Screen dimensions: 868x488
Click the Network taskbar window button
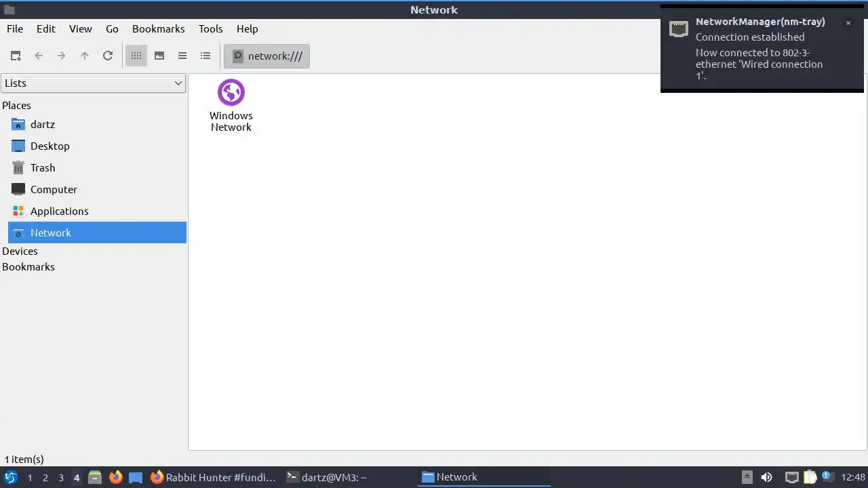point(484,477)
